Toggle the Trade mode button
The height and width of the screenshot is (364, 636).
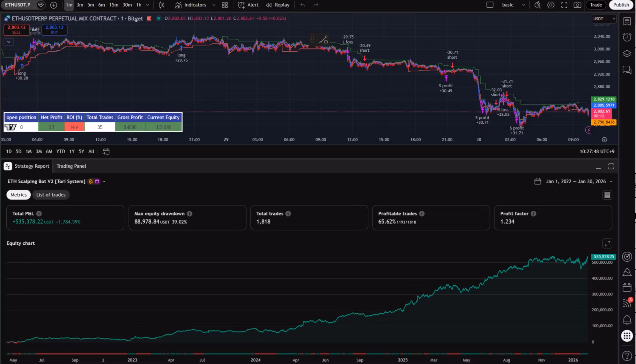pyautogui.click(x=596, y=5)
